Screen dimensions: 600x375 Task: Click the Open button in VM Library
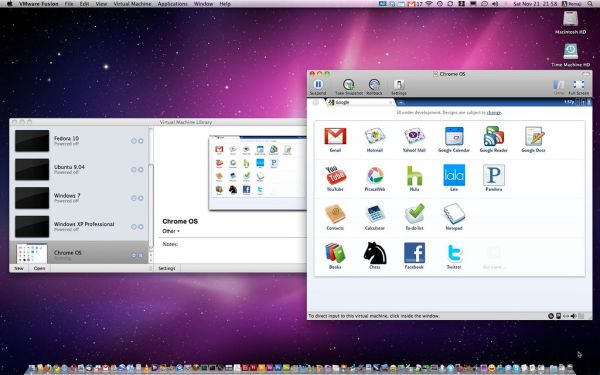(x=39, y=268)
